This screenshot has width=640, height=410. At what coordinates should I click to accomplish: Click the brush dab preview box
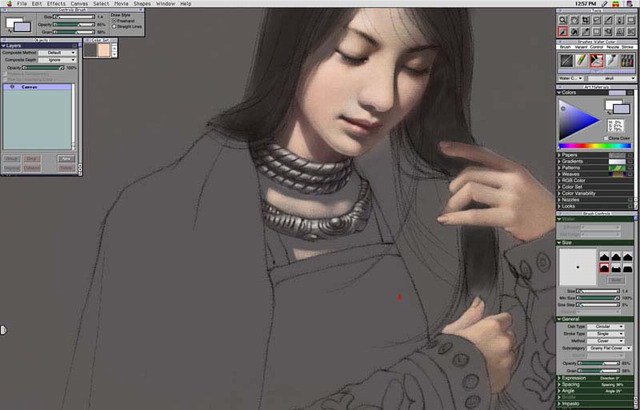point(578,267)
